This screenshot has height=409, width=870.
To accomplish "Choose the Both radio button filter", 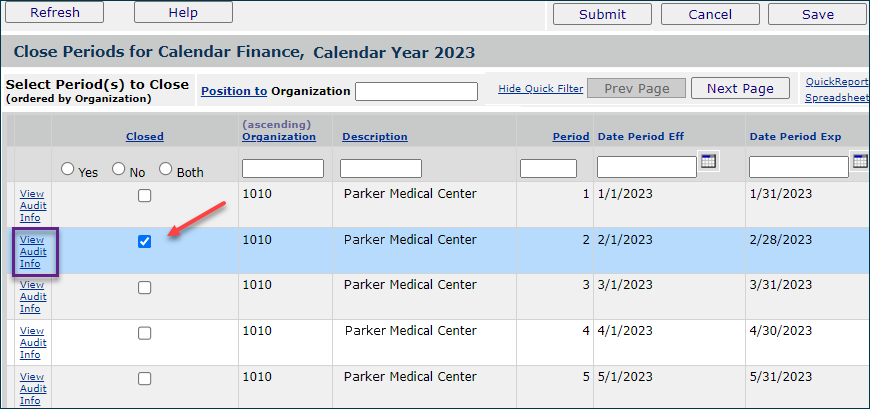I will 166,169.
